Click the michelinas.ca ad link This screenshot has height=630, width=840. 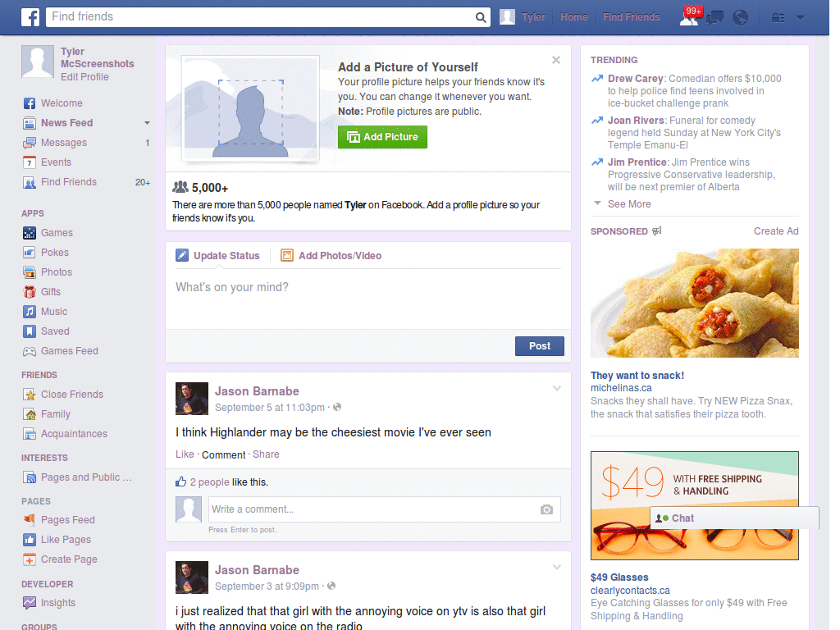click(x=621, y=388)
